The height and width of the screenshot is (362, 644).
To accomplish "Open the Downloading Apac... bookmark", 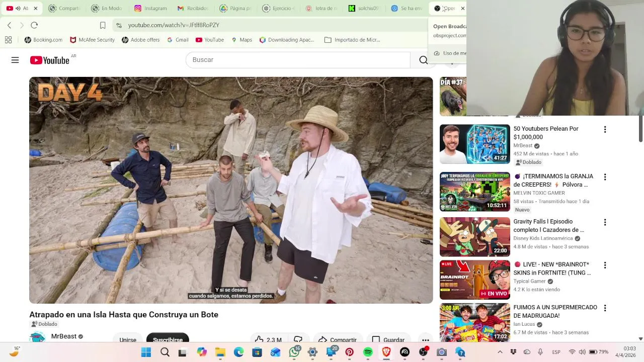I will [286, 40].
